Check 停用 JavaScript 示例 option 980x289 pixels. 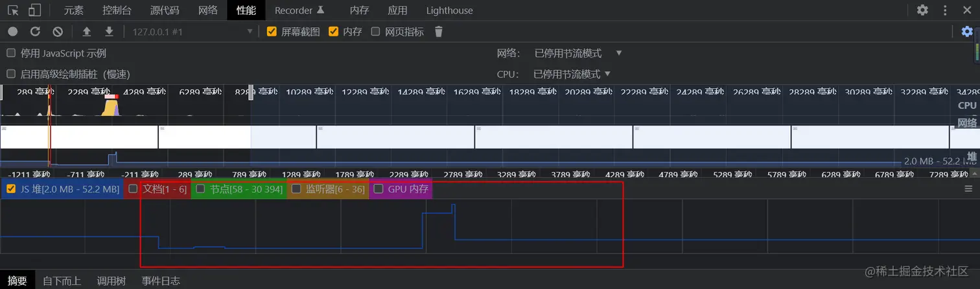[x=10, y=53]
